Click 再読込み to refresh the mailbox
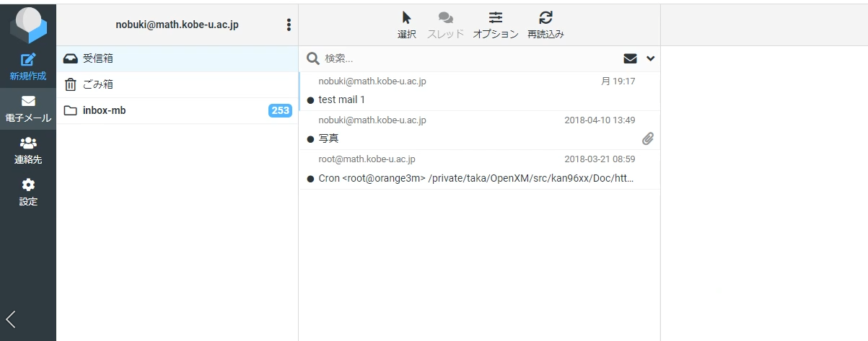This screenshot has height=341, width=868. pyautogui.click(x=545, y=25)
